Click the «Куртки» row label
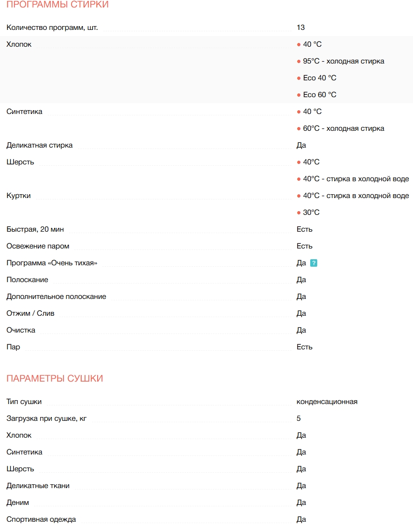This screenshot has height=532, width=413. coord(19,196)
